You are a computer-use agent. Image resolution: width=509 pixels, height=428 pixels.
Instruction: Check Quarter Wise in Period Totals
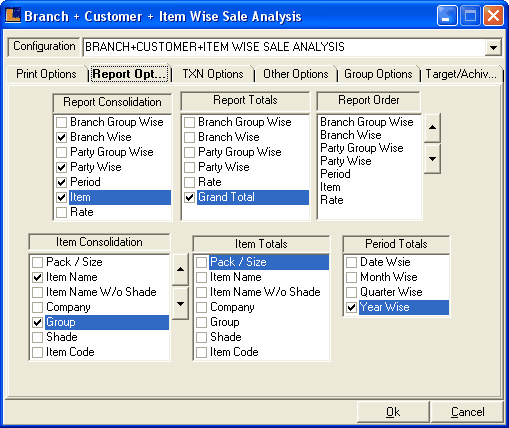(x=351, y=292)
